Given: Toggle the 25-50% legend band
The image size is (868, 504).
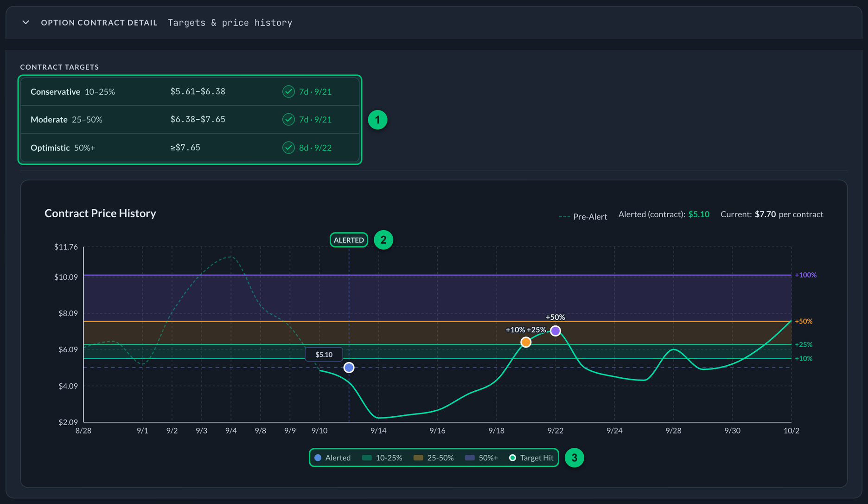Looking at the screenshot, I should (434, 458).
